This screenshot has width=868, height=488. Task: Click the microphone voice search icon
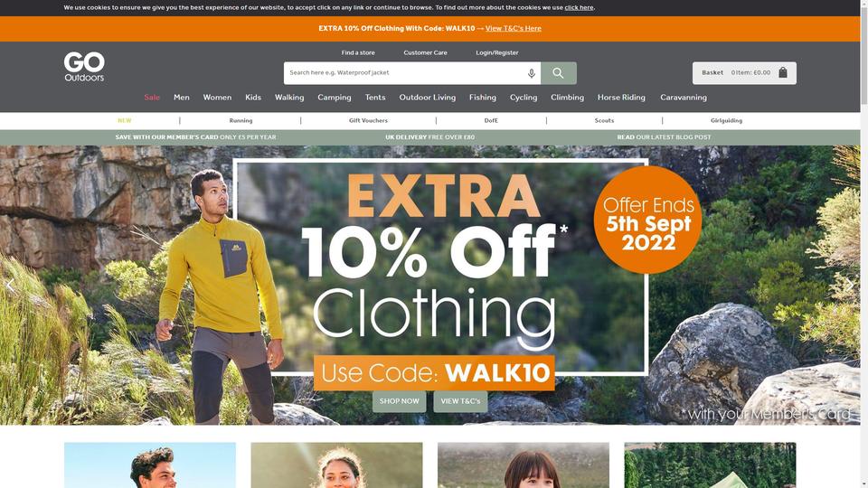(x=532, y=73)
